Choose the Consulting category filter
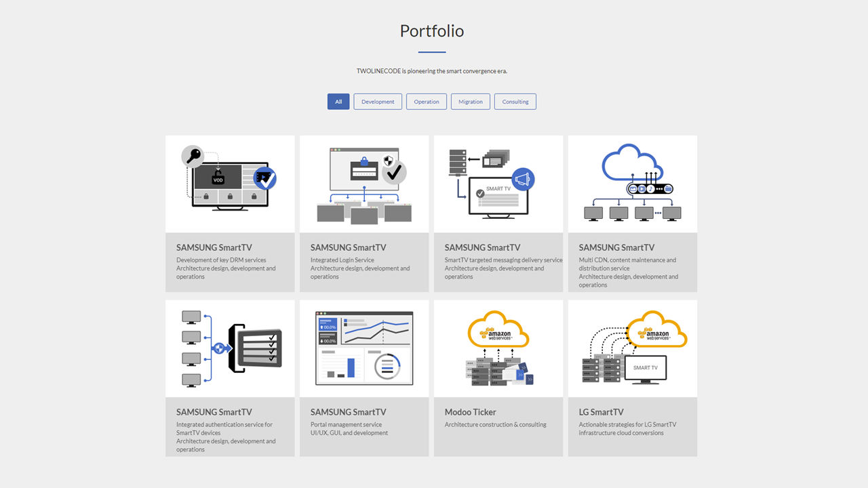Screen dimensions: 868x488 click(515, 102)
